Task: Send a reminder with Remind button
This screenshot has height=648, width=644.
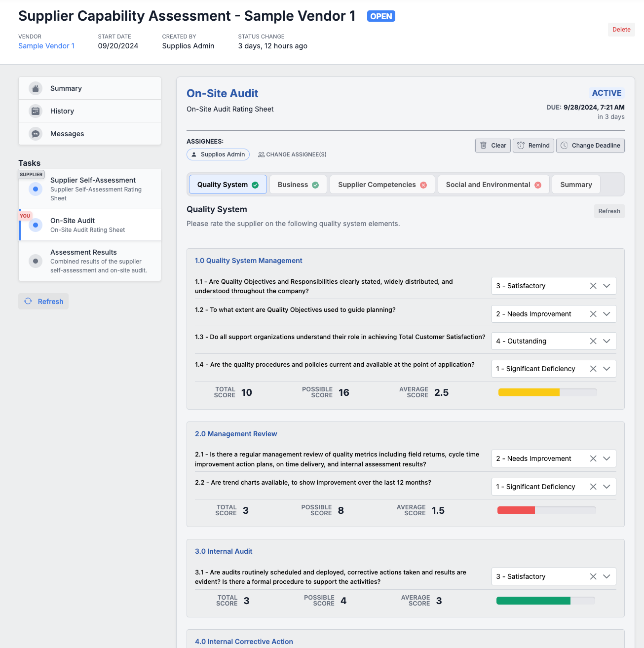Action: pyautogui.click(x=533, y=146)
